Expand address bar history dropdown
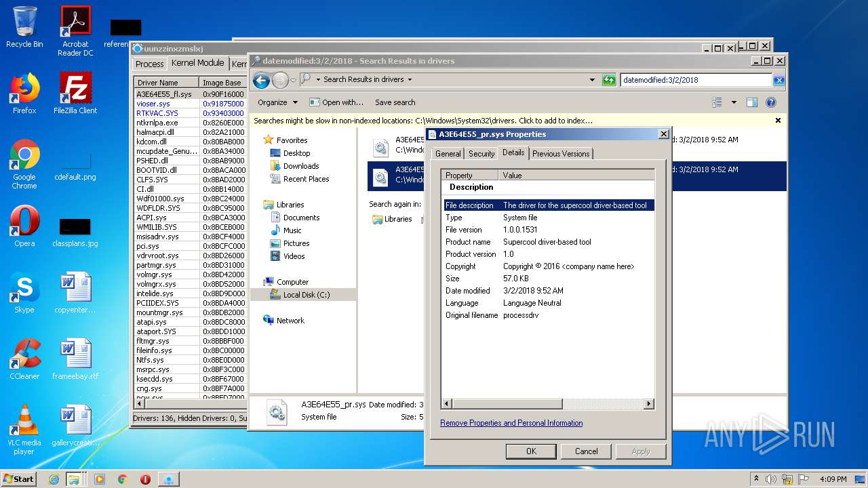868x488 pixels. coord(593,80)
